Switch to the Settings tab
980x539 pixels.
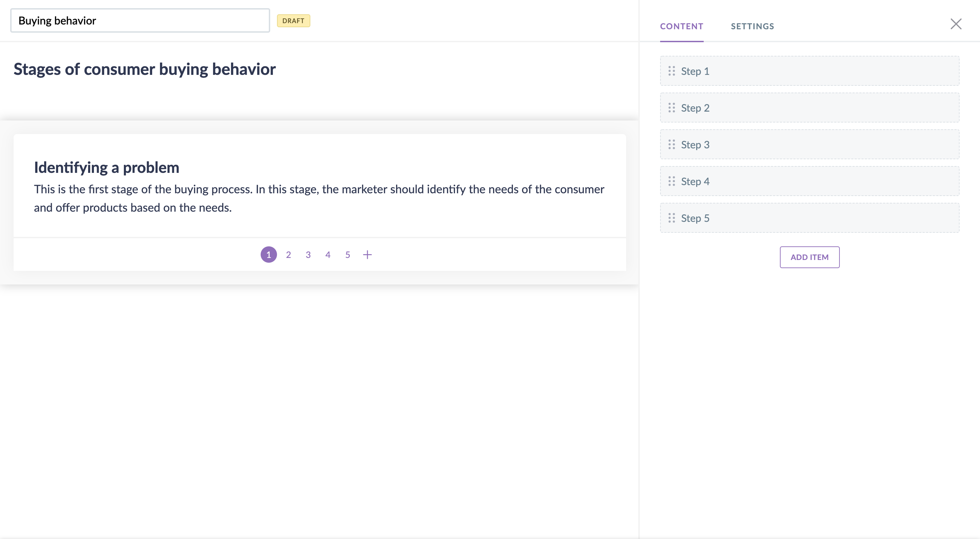[752, 26]
